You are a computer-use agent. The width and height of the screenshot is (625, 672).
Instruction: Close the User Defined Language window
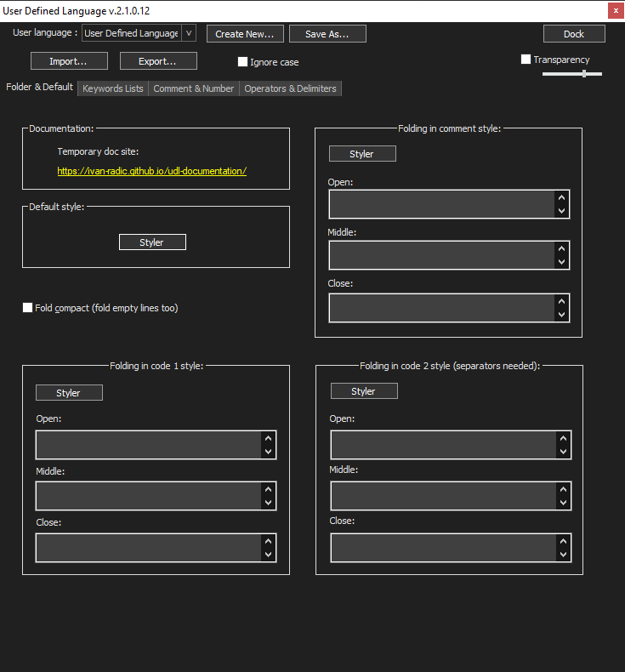click(616, 11)
